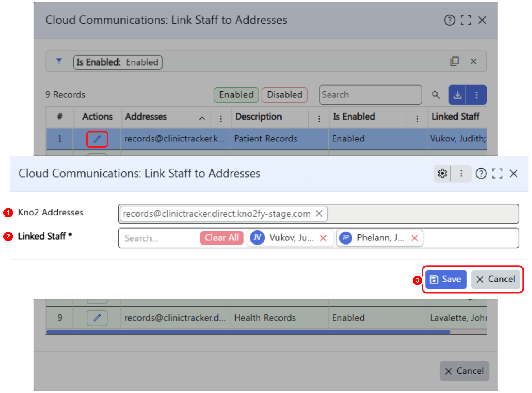
Task: Click the Clear All button
Action: coord(222,238)
